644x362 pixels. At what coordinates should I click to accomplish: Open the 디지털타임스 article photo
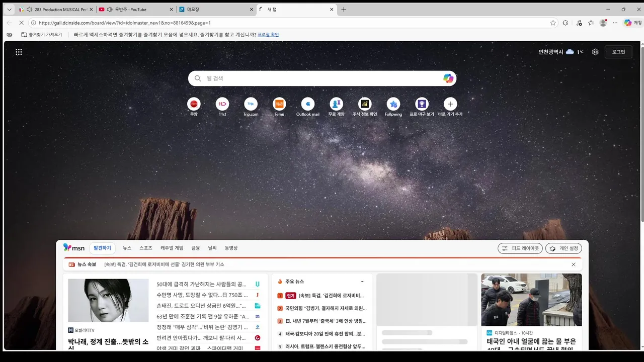pyautogui.click(x=531, y=300)
